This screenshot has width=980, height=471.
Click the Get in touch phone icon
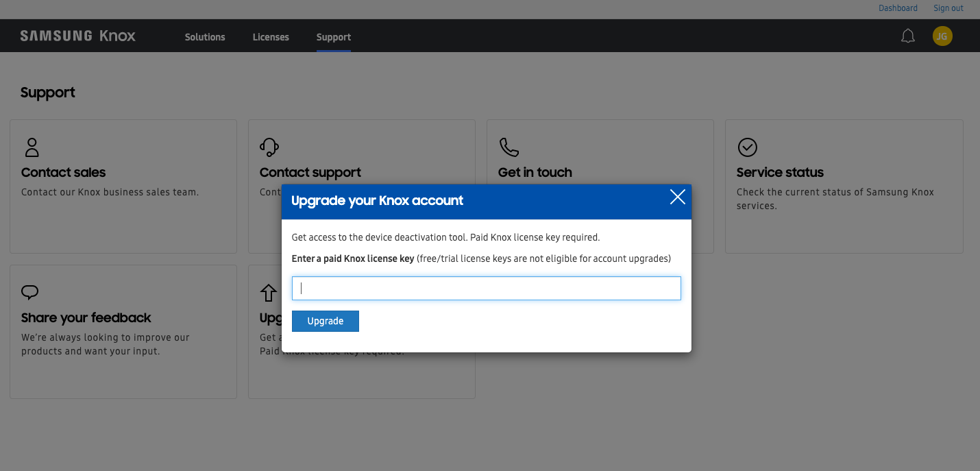coord(509,147)
